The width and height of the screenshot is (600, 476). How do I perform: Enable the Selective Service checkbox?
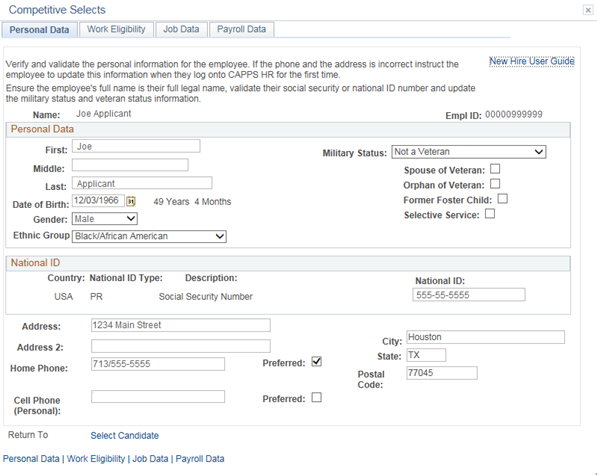(x=489, y=213)
